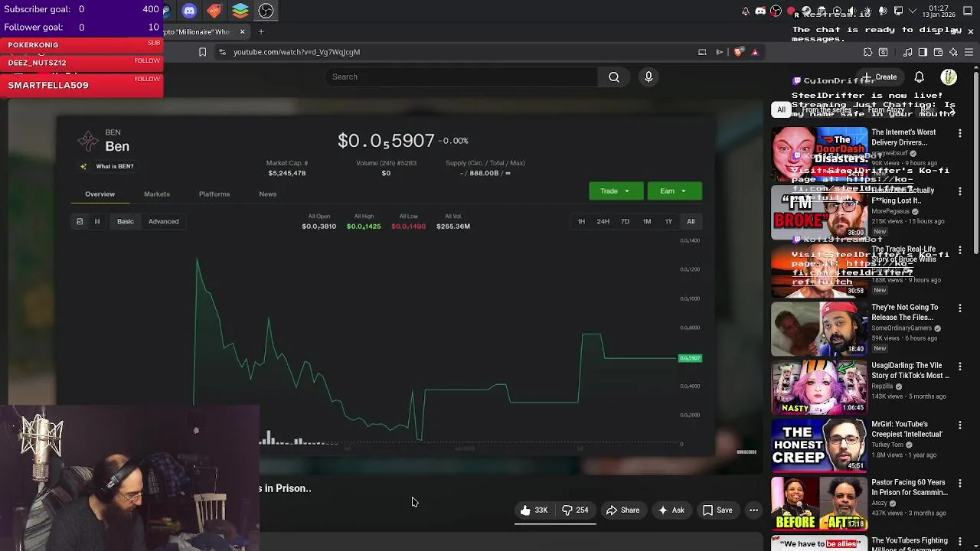
Task: Open the media control music note icon
Action: pos(907,52)
